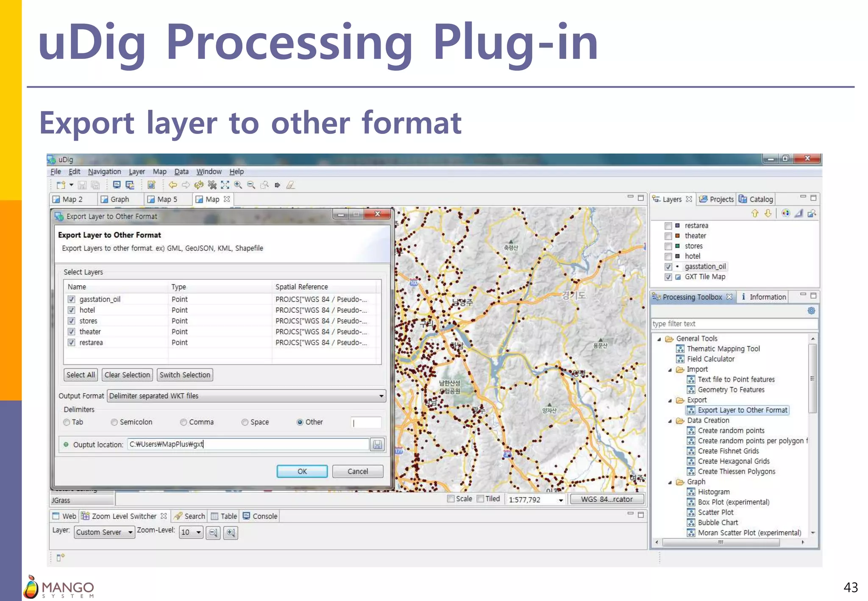
Task: Click the Zoom to selection icon
Action: point(264,185)
